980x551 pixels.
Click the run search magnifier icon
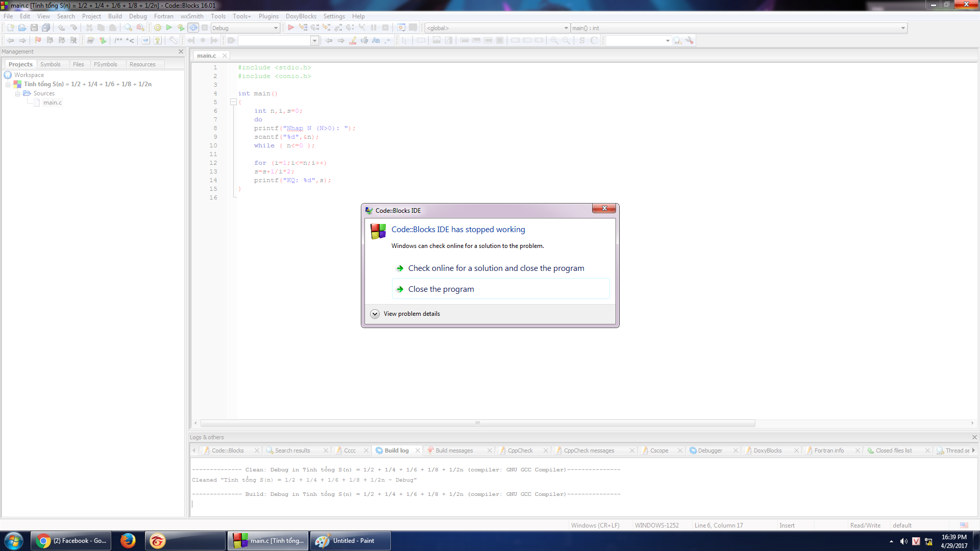click(677, 40)
